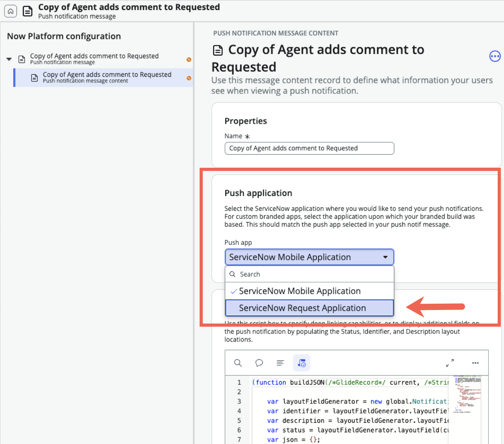Toggle the highlighted syntax check script icon

coord(301,363)
